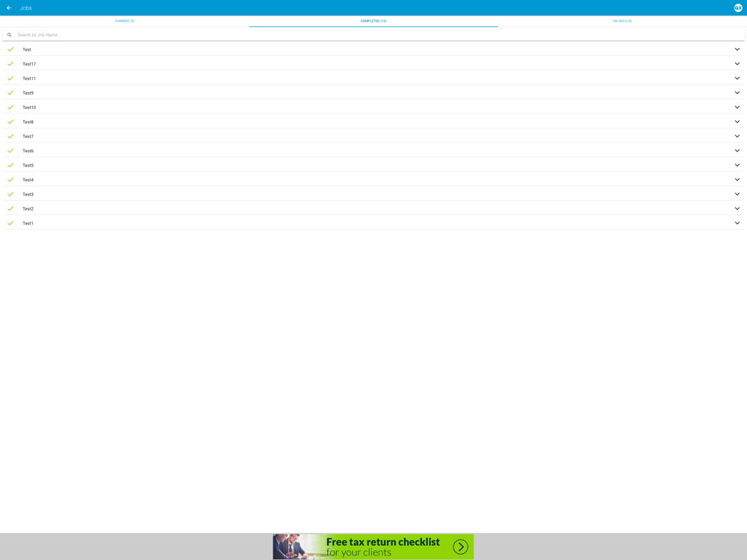Click the green checkmark beside Test2
Viewport: 747px width, 560px height.
click(10, 208)
